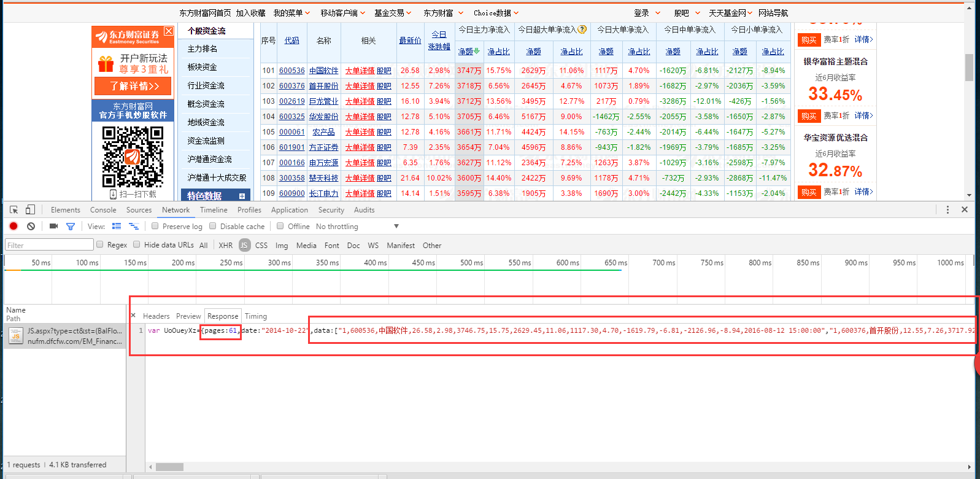The height and width of the screenshot is (479, 980).
Task: Select the JS.aspx request file icon
Action: coord(15,335)
